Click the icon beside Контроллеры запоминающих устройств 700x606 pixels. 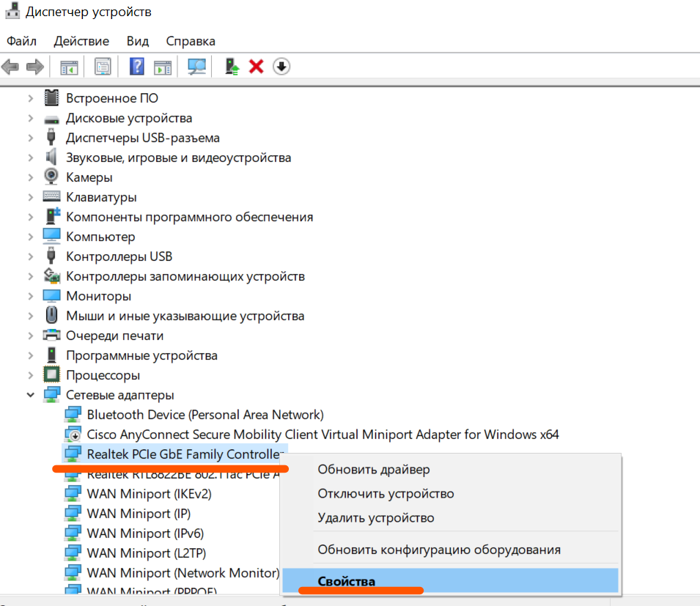pyautogui.click(x=52, y=276)
